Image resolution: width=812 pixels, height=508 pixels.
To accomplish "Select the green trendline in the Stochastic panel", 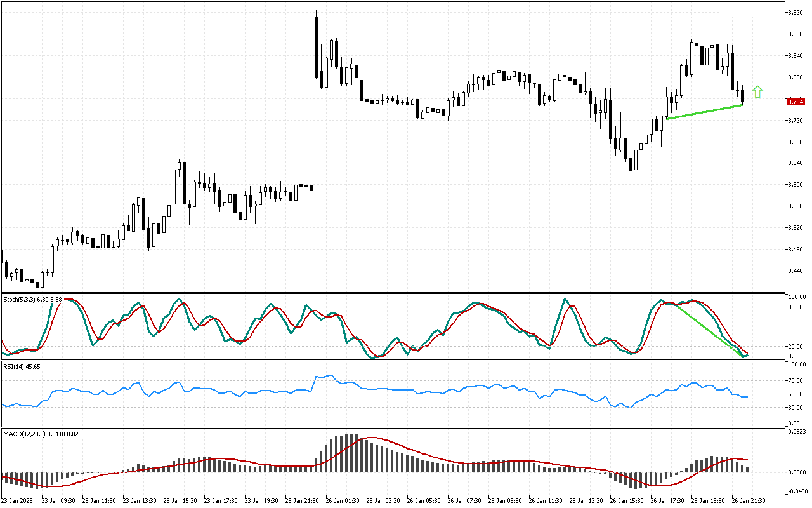I will (707, 330).
